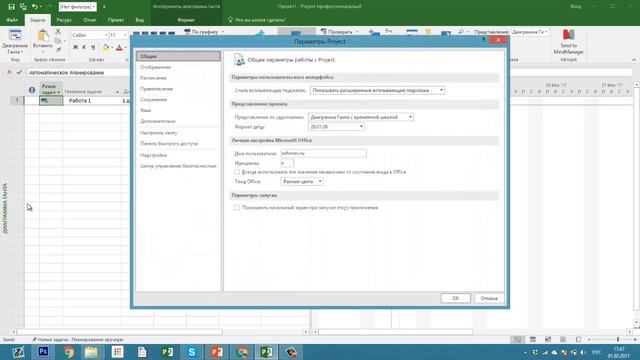Select Отображение in options sidebar
640x360 pixels.
tap(178, 67)
